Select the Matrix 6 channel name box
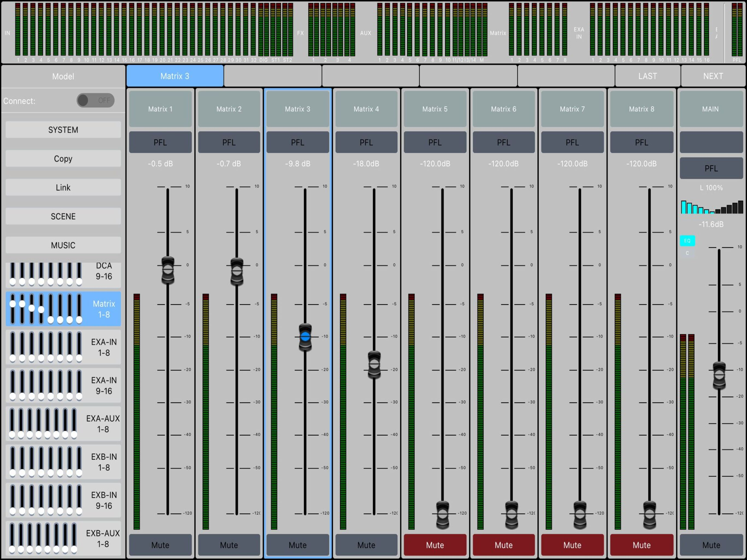Viewport: 747px width, 560px height. click(x=504, y=109)
